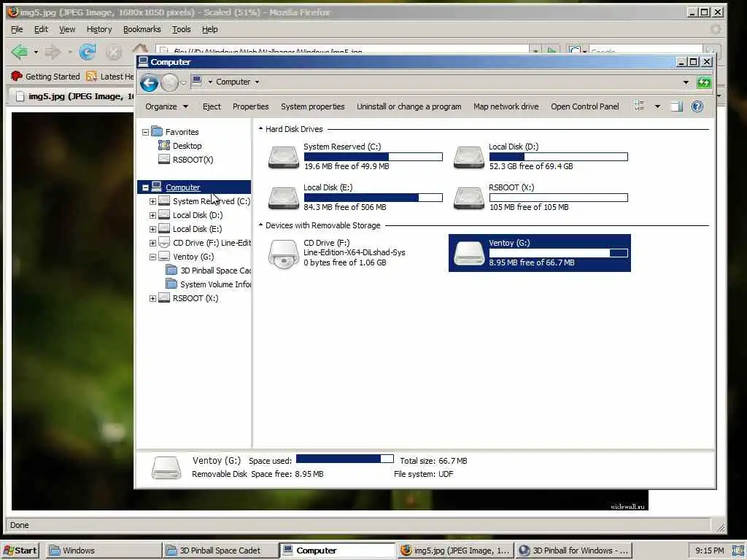Click Firefox Back button arrow

pyautogui.click(x=20, y=52)
